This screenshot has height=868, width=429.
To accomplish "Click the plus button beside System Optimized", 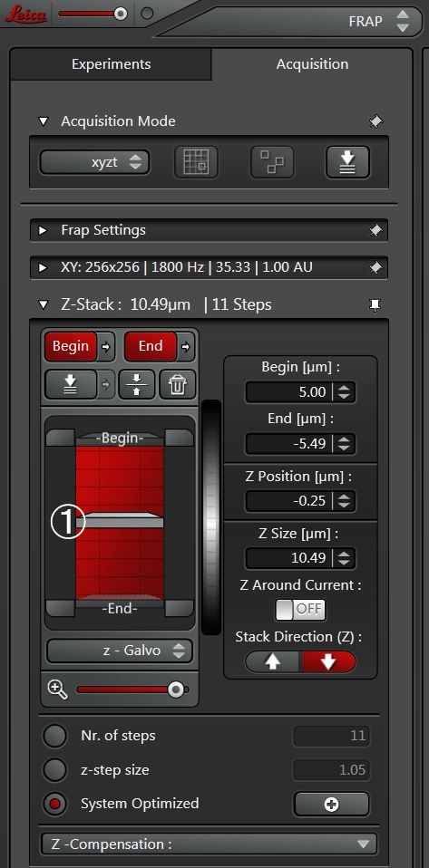I will (331, 804).
